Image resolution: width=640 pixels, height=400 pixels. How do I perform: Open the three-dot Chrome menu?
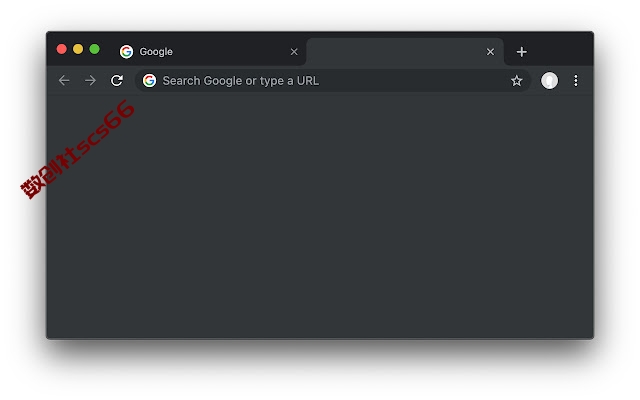click(576, 80)
